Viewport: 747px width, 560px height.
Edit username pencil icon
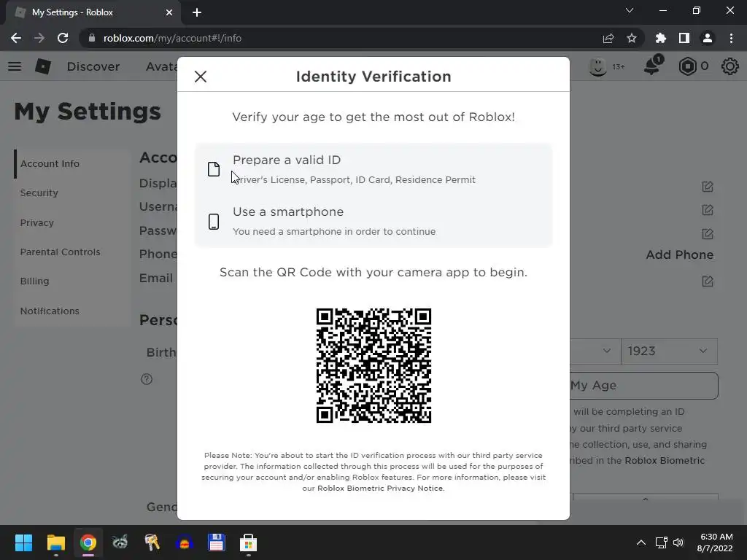pyautogui.click(x=708, y=209)
